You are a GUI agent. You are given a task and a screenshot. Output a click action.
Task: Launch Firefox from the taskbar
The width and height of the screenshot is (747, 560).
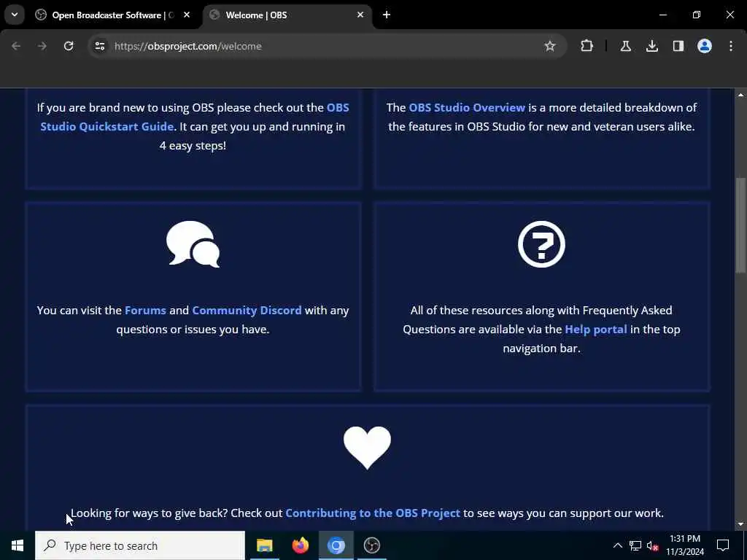pyautogui.click(x=300, y=545)
